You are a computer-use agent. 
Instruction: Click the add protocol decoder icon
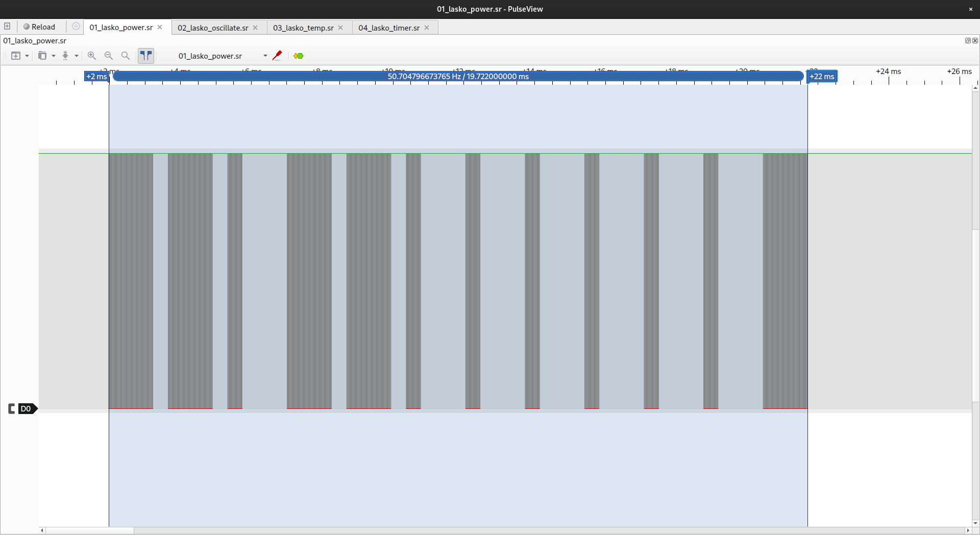tap(299, 56)
